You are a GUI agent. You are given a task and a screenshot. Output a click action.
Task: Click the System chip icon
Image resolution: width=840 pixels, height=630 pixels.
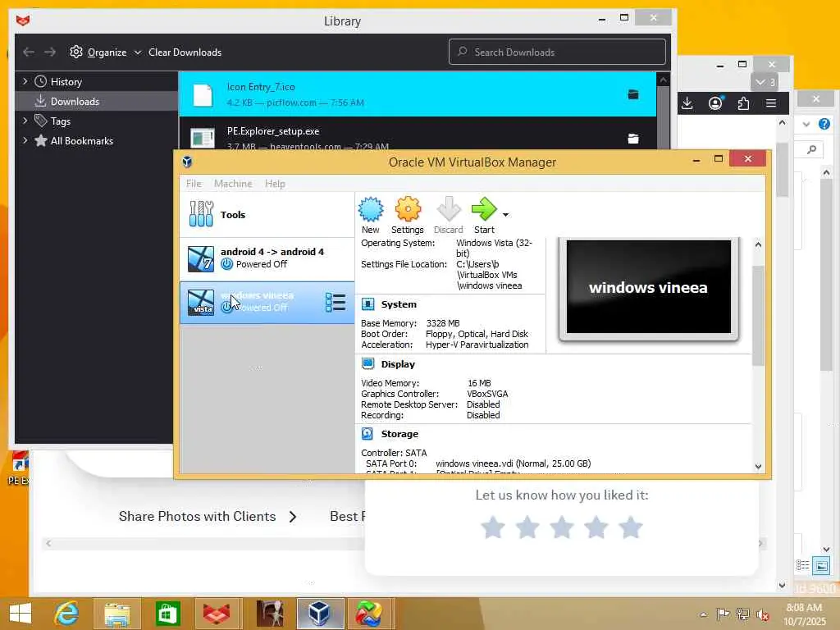(x=368, y=304)
